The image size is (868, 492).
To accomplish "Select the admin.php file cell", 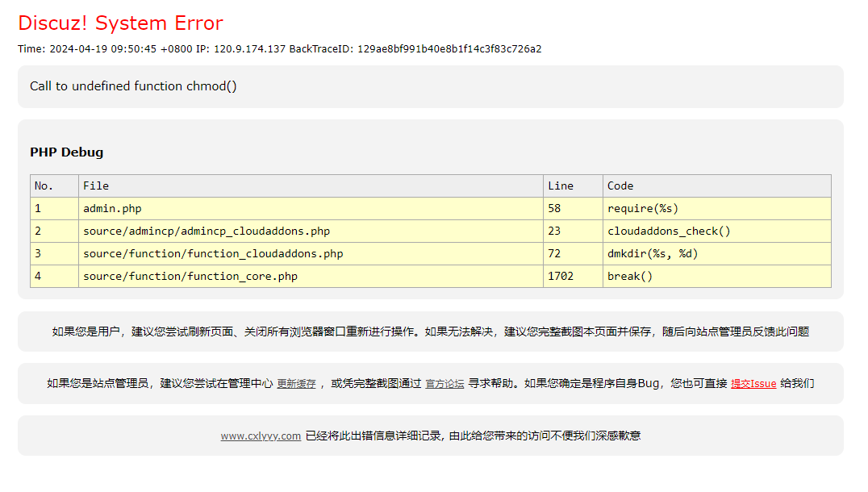I will pyautogui.click(x=112, y=209).
